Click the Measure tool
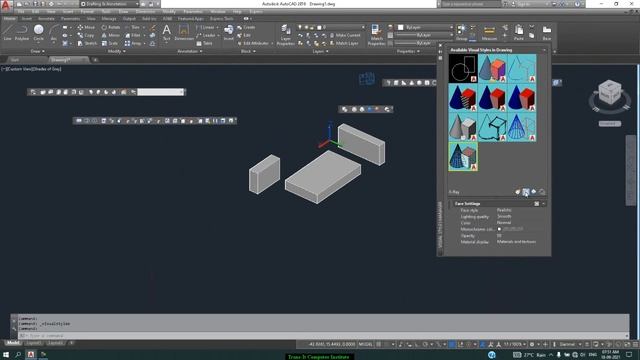 (489, 32)
